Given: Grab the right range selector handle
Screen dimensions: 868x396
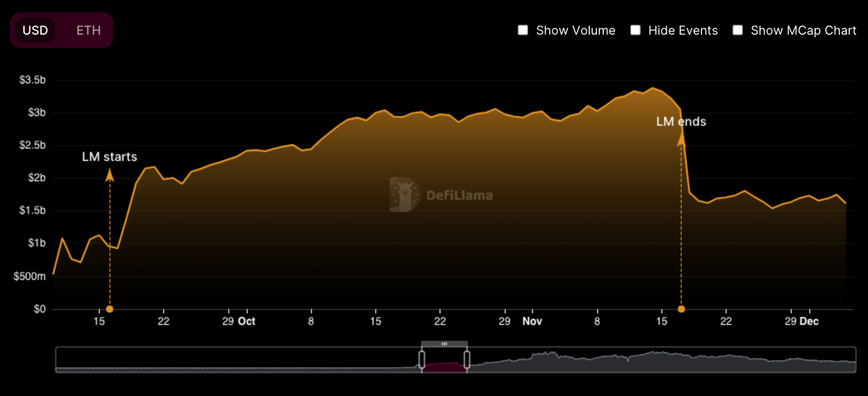Looking at the screenshot, I should [x=467, y=360].
